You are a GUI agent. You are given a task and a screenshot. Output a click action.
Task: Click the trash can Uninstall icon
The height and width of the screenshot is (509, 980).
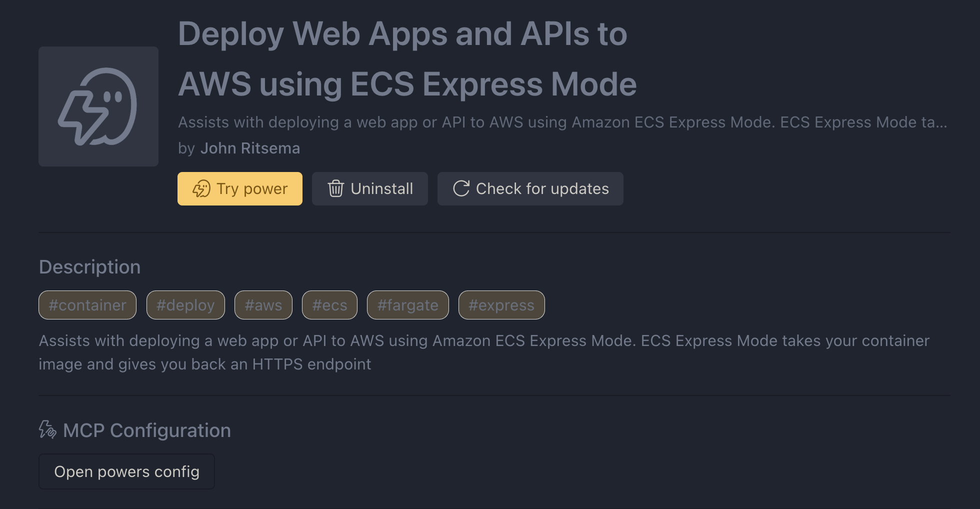tap(335, 189)
